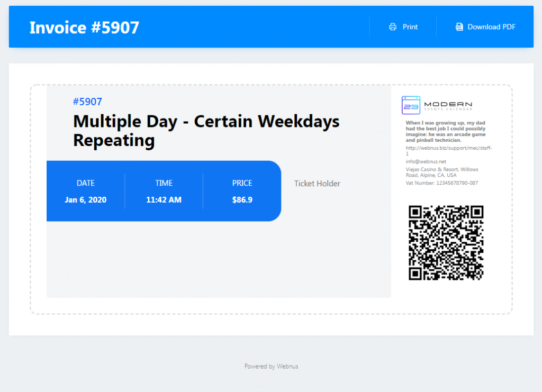Select the Modern Events Calendar logo
The width and height of the screenshot is (542, 392).
pos(437,105)
